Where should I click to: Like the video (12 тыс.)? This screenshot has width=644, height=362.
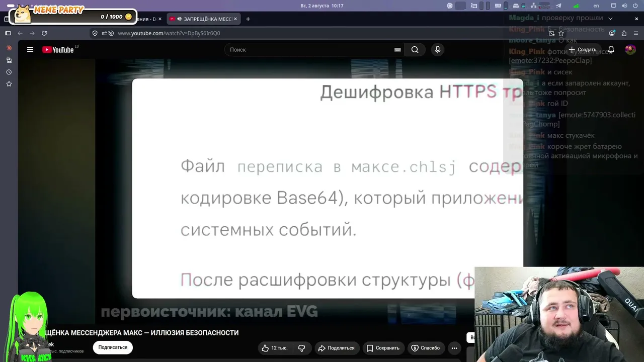tap(274, 348)
